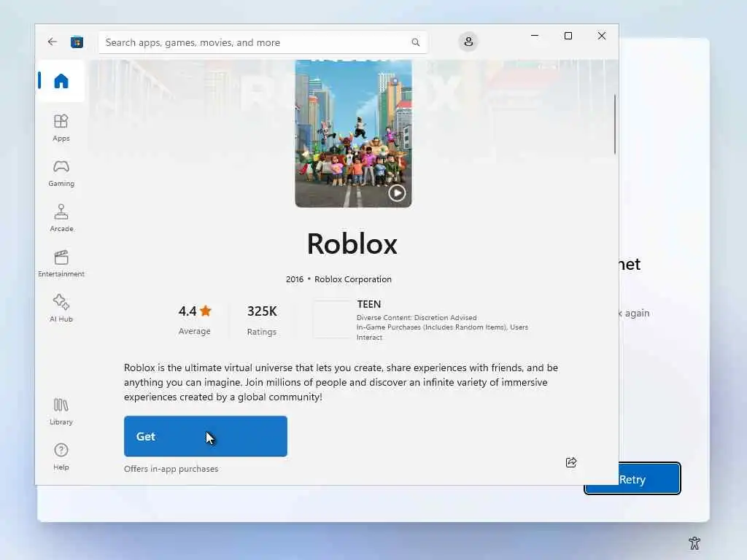This screenshot has width=747, height=560.
Task: Click the Microsoft Store logo icon
Action: tap(77, 42)
